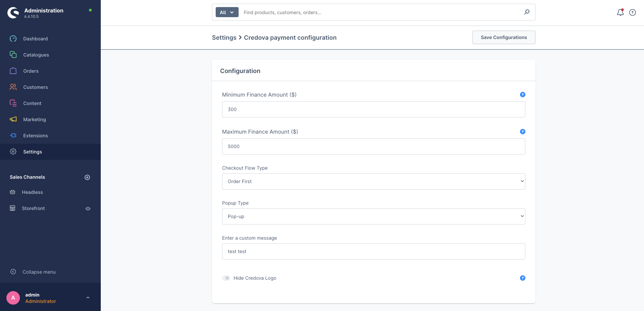Open the Checkout Flow Type dropdown
Screen dimensions: 644x311
tap(373, 181)
